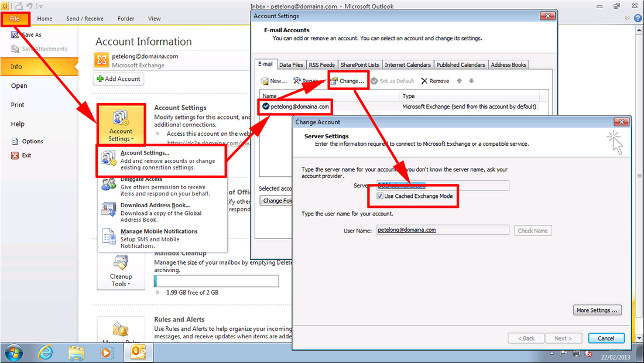Image resolution: width=644 pixels, height=363 pixels.
Task: Click Change... in Account Settings toolbar
Action: pyautogui.click(x=347, y=81)
